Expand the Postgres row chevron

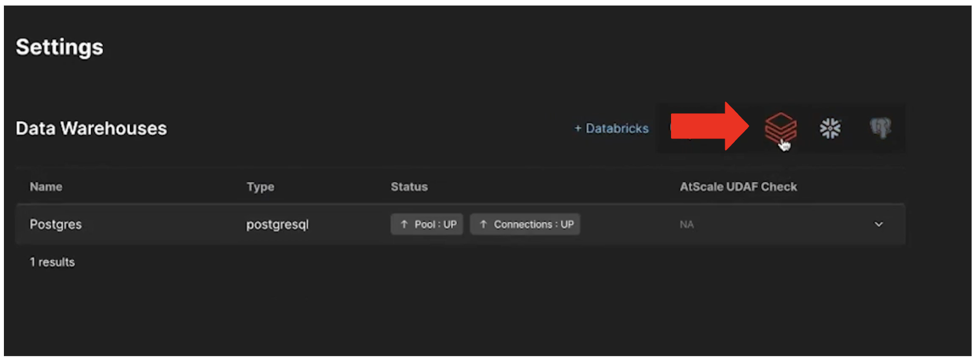click(x=878, y=224)
